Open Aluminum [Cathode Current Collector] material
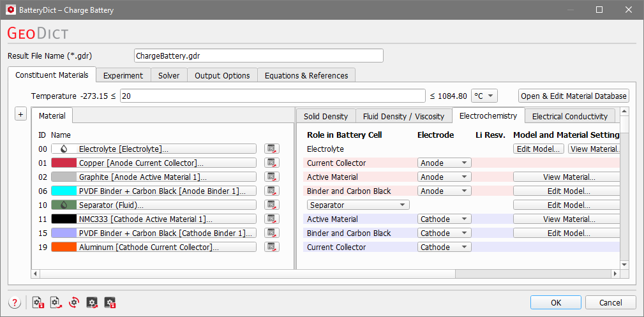644x317 pixels. (x=154, y=247)
